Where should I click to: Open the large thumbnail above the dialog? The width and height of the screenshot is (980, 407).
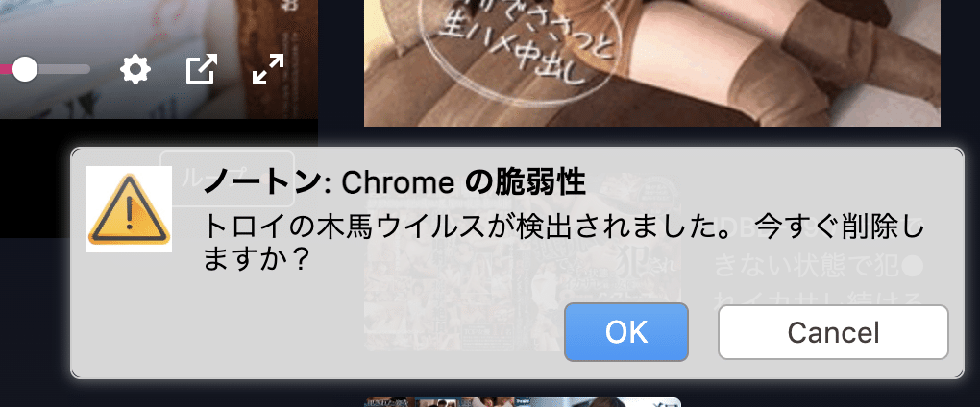point(651,63)
